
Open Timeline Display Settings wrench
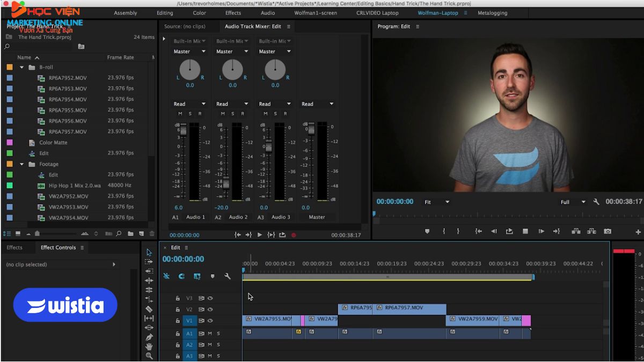tap(228, 276)
